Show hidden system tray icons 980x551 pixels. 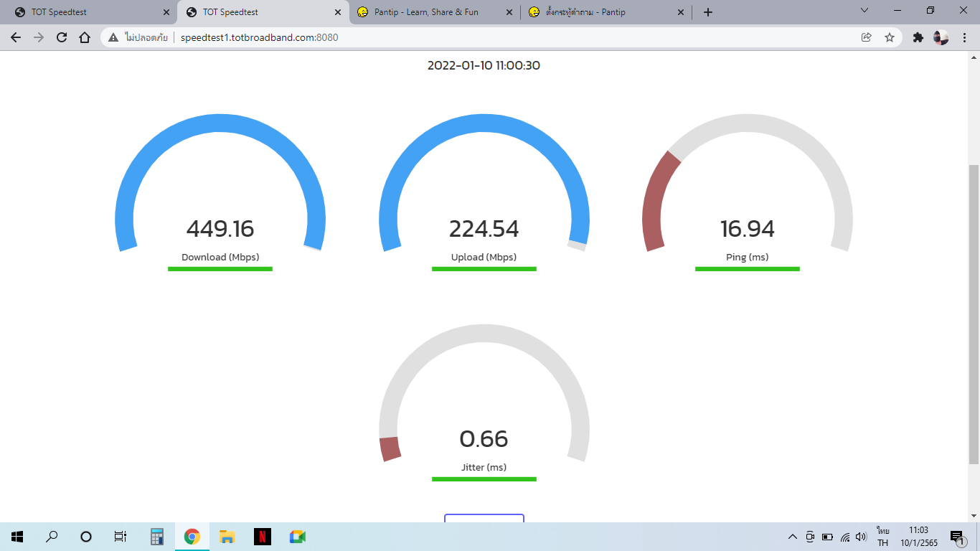[x=793, y=537]
